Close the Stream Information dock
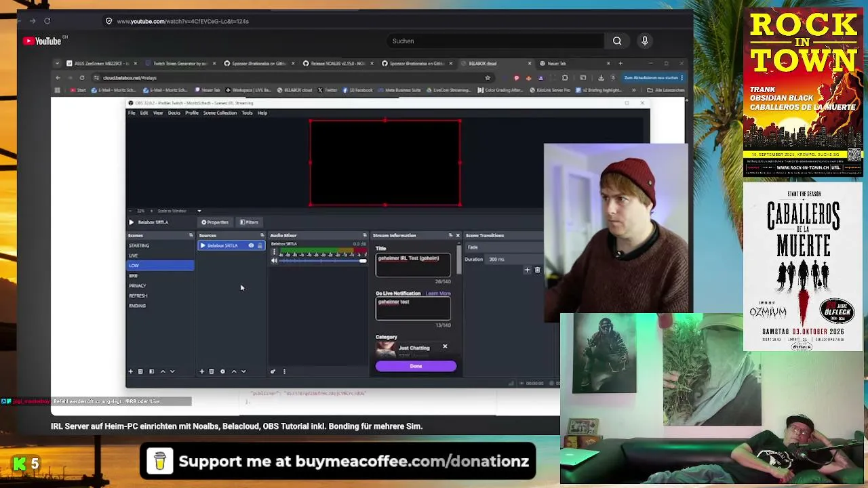 pos(458,235)
